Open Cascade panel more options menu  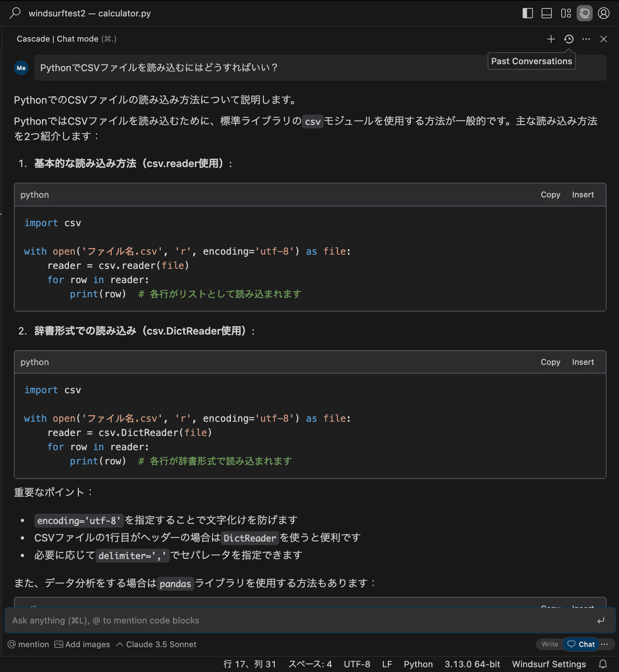click(586, 39)
